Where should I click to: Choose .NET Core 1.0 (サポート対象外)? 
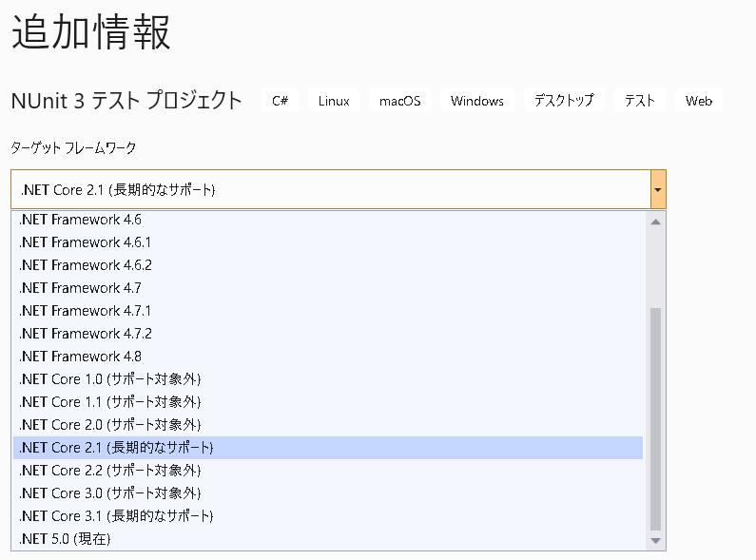tap(328, 379)
